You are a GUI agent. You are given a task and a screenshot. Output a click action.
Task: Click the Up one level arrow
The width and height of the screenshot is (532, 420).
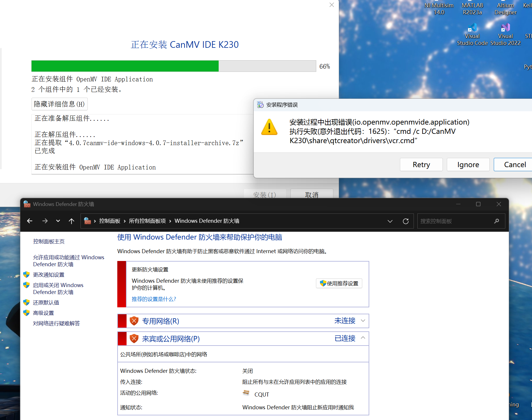click(x=72, y=221)
